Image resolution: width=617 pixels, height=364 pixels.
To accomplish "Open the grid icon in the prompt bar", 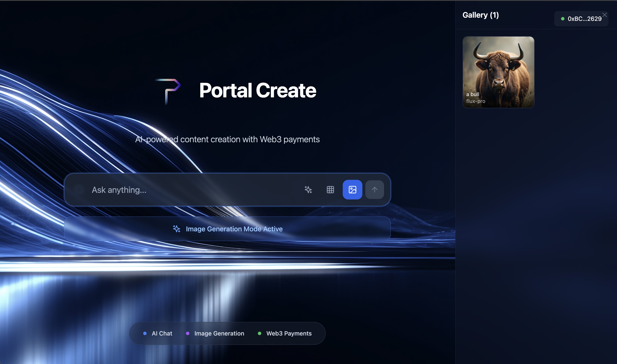I will (x=330, y=190).
